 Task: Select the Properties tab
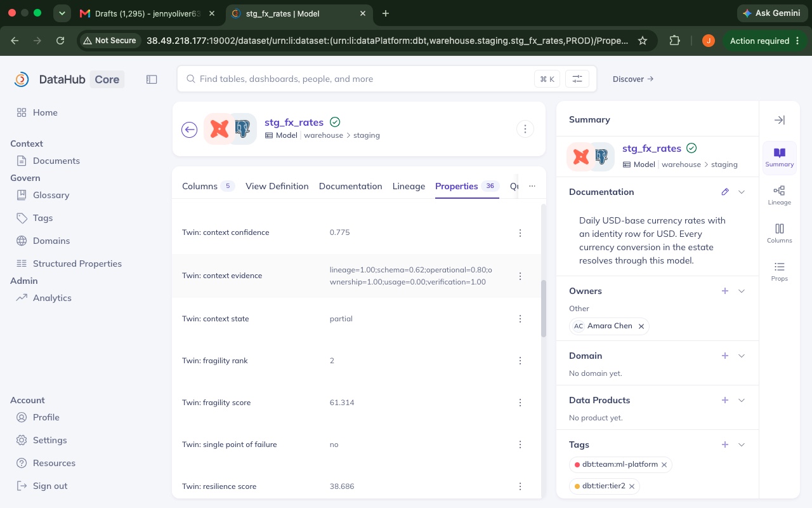pos(467,186)
